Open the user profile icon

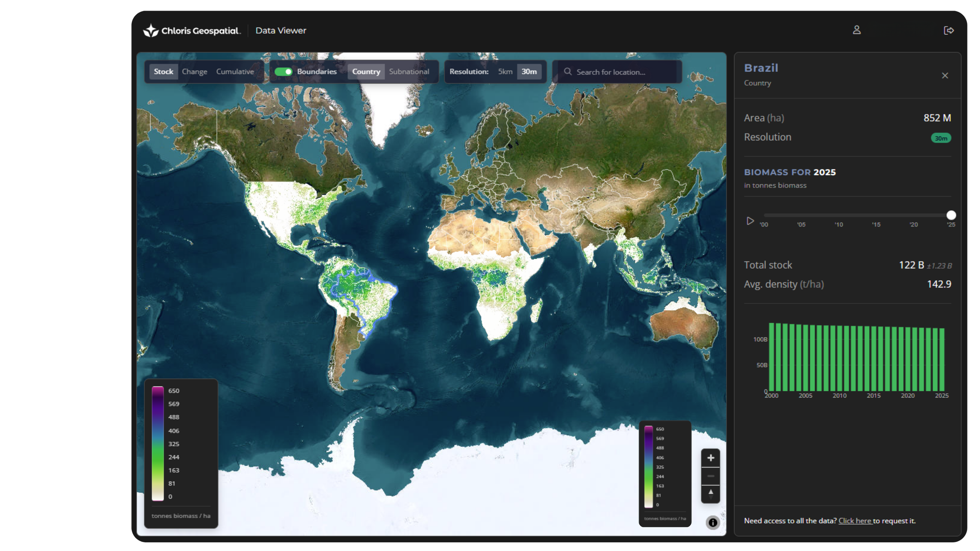(857, 30)
